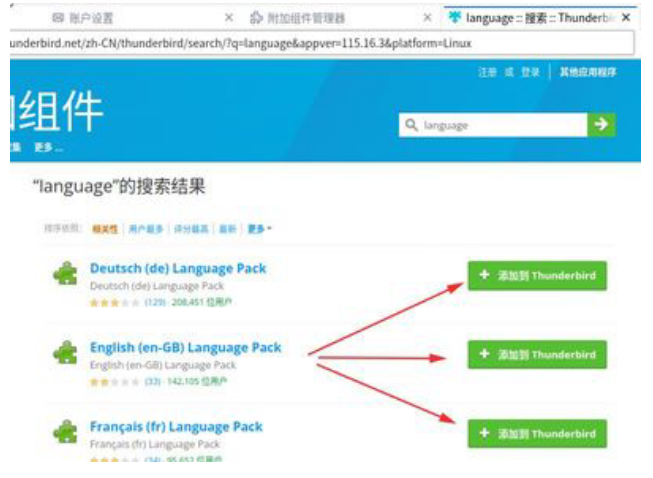Open the Français (fr) Language Pack title link
Image resolution: width=653 pixels, height=478 pixels.
coord(176,427)
